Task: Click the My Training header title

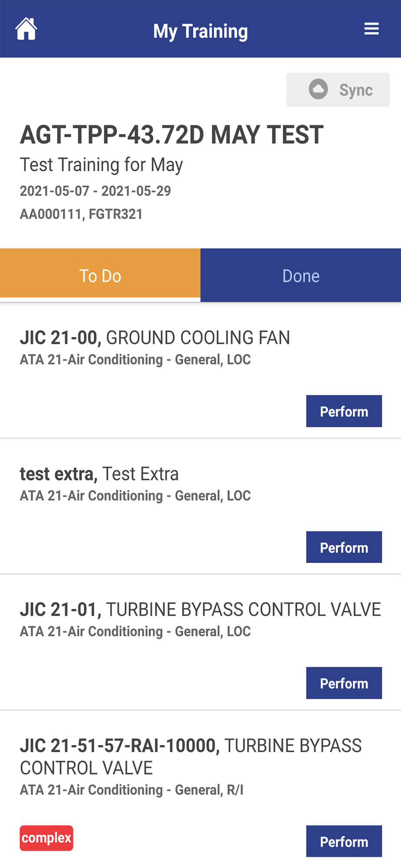Action: click(x=200, y=31)
